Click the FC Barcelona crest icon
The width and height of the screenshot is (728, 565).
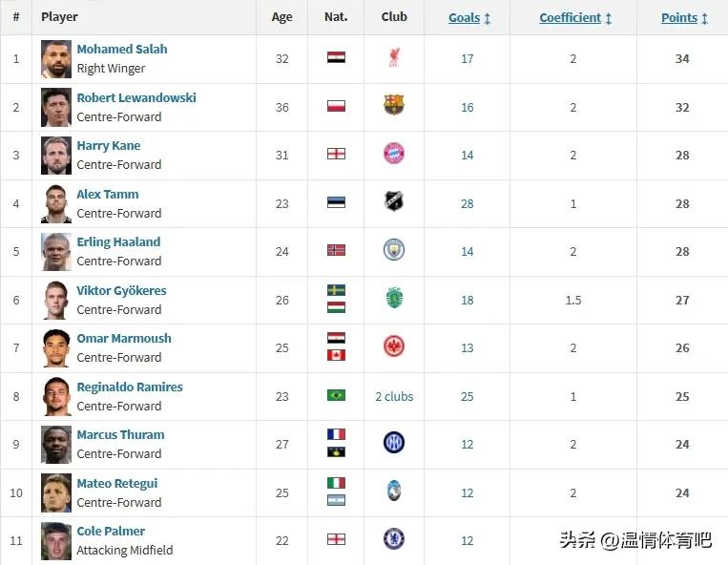(394, 105)
